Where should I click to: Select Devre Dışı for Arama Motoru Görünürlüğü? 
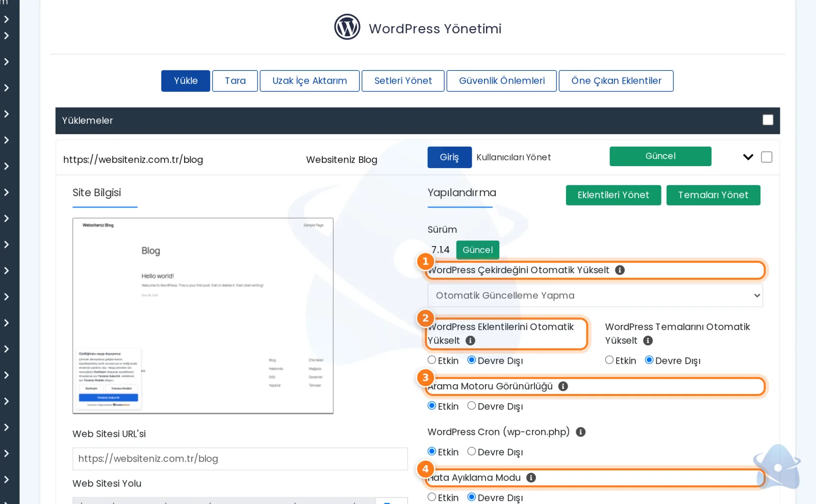click(x=472, y=406)
